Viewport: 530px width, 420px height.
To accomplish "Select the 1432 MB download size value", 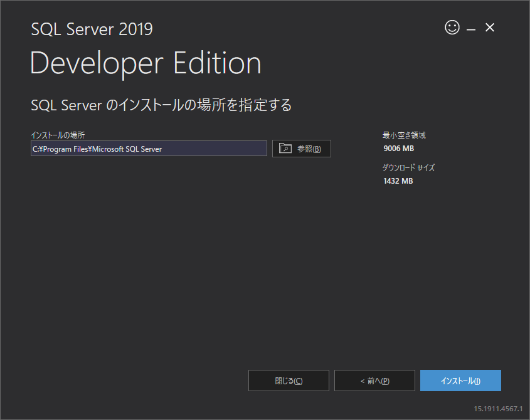I will [398, 181].
